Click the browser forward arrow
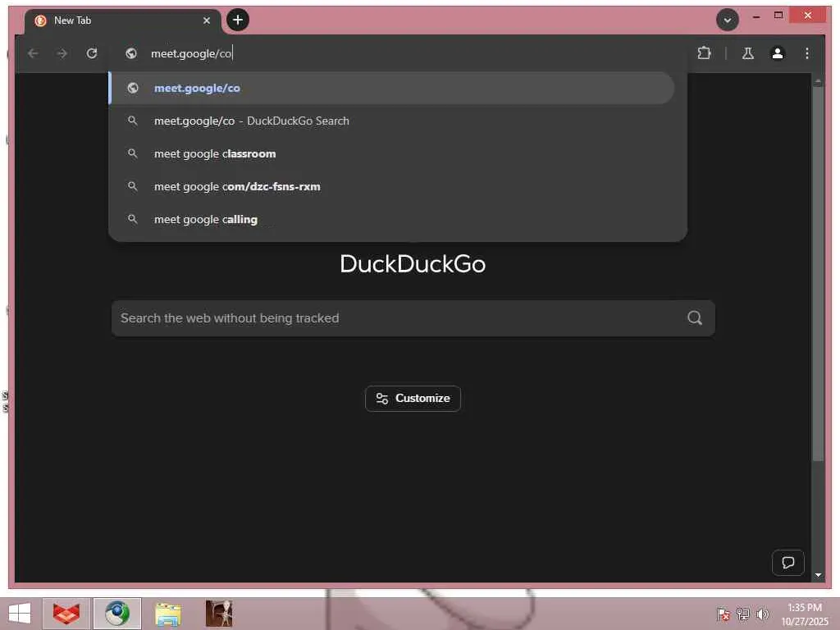Image resolution: width=840 pixels, height=630 pixels. tap(62, 53)
